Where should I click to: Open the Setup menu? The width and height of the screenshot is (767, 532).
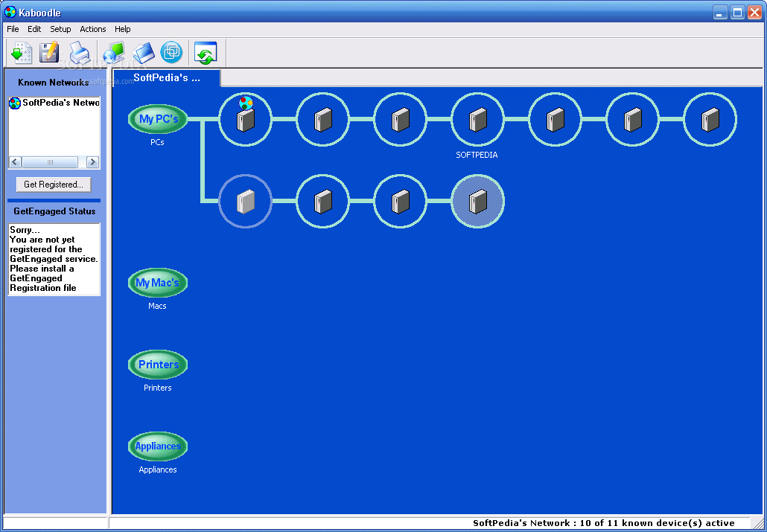point(60,29)
